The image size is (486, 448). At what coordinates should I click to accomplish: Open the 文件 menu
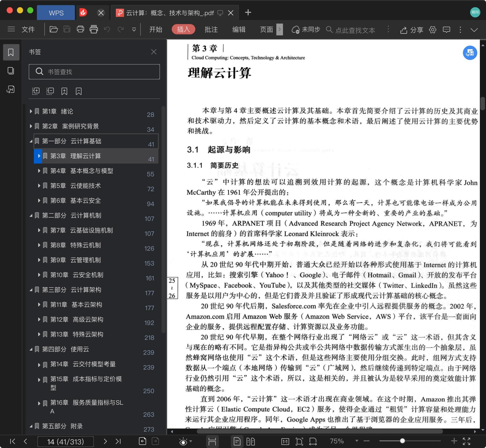tap(28, 29)
